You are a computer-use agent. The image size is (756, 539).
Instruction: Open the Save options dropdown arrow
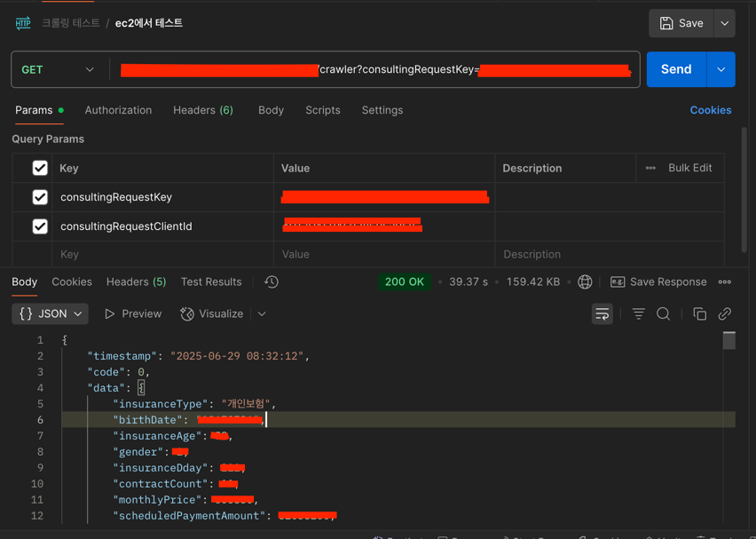click(x=724, y=23)
